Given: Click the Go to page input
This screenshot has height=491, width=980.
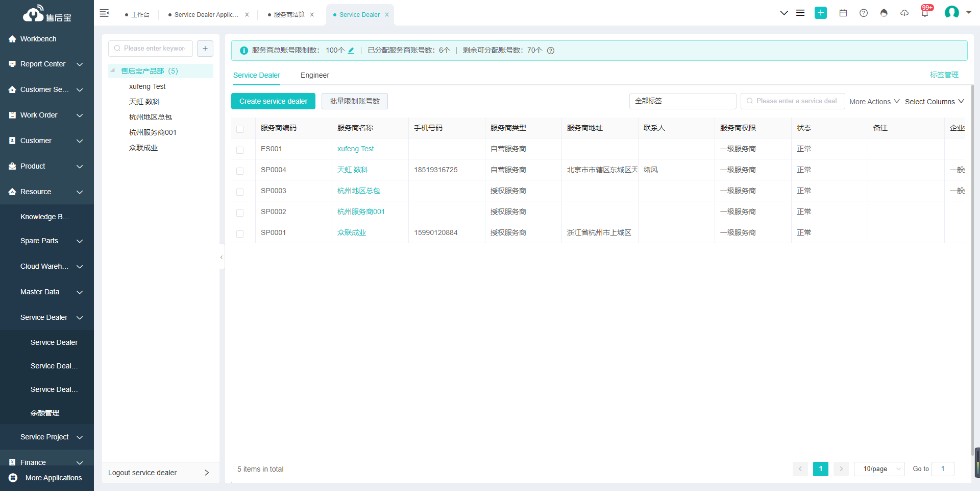Looking at the screenshot, I should point(943,469).
